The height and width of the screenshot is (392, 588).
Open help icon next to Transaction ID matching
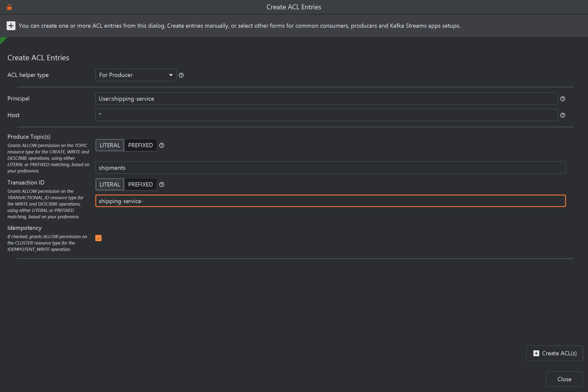(162, 184)
